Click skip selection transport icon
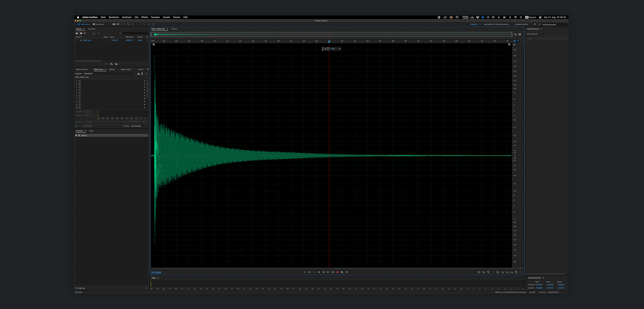644x309 pixels. (347, 272)
